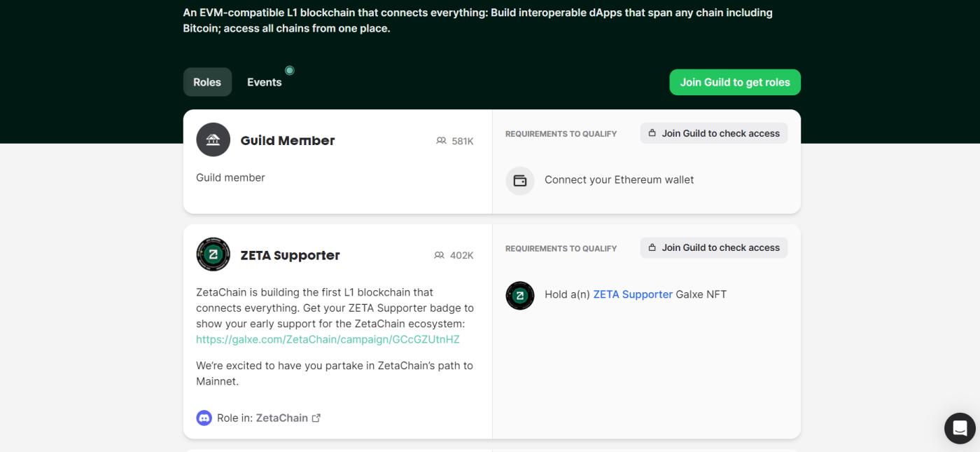Click the wallet icon beside Connect your Ethereum wallet
This screenshot has height=452, width=980.
(519, 180)
